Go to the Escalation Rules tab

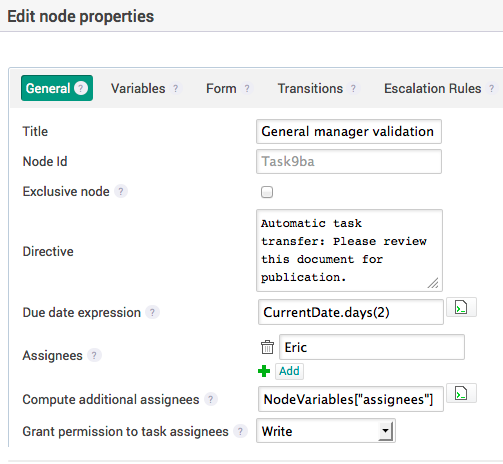pyautogui.click(x=432, y=89)
